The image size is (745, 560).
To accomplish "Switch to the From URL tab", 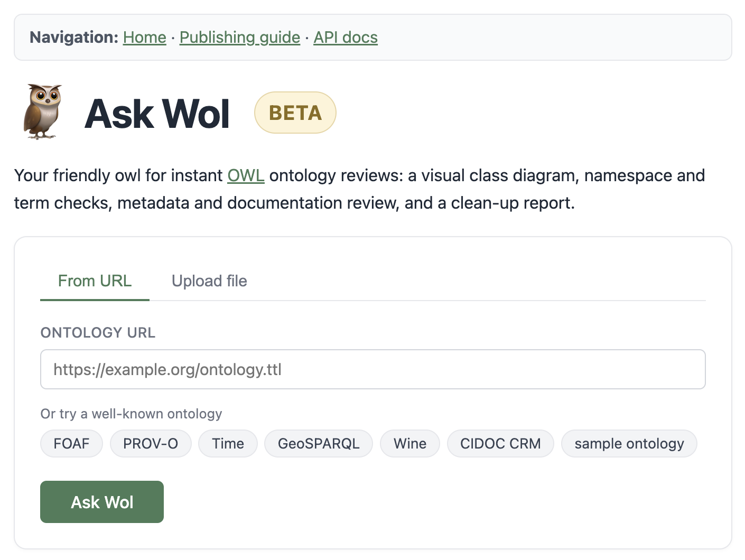I will pos(95,281).
